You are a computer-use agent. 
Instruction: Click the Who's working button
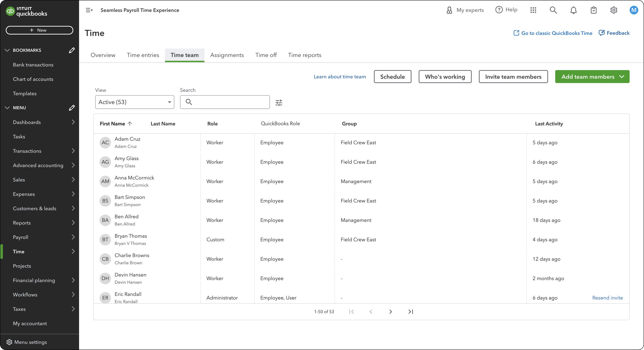coord(445,77)
